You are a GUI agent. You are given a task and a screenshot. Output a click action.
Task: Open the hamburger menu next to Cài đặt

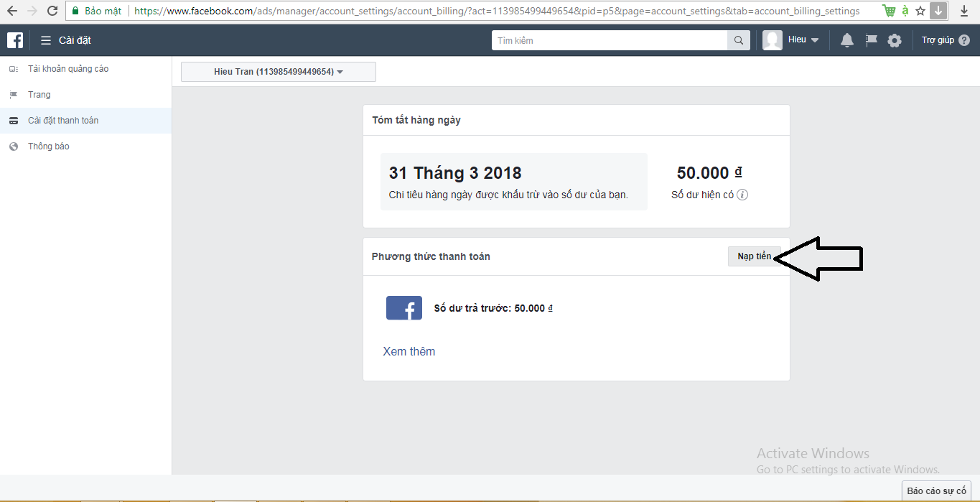pos(46,40)
